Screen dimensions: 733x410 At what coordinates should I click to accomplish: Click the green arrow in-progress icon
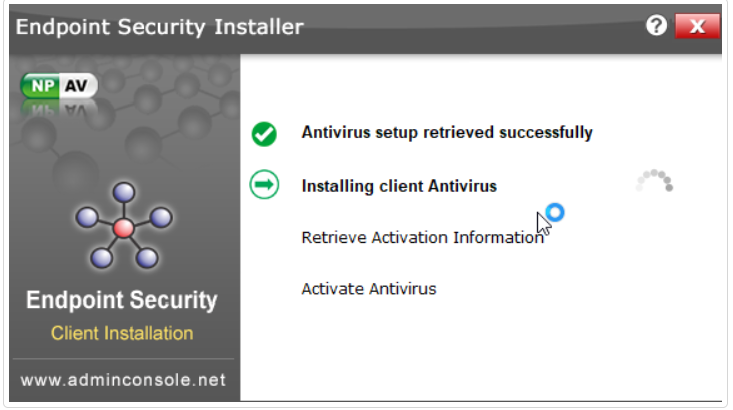[264, 185]
